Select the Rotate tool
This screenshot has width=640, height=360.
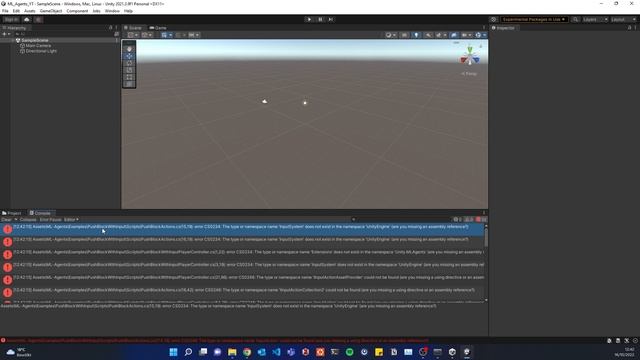click(x=129, y=63)
